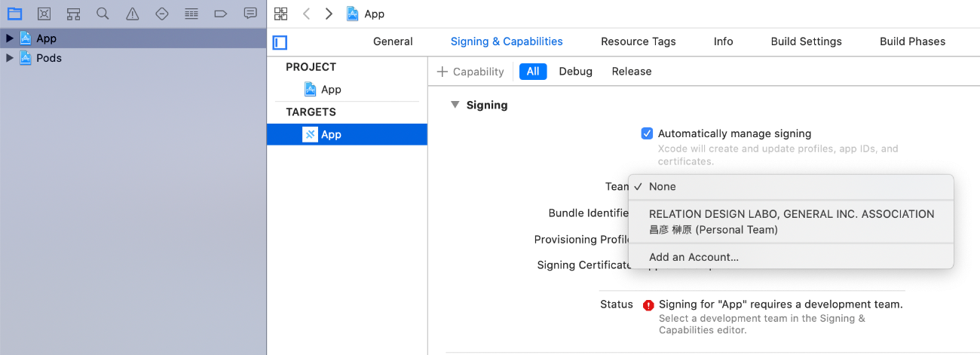The image size is (980, 355).
Task: Open the Debug navigator
Action: 191,14
